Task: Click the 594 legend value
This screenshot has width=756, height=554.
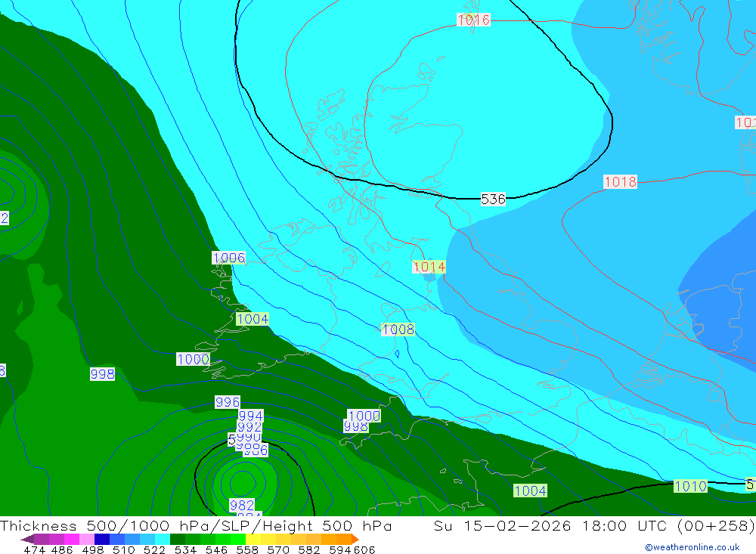Action: 340,549
